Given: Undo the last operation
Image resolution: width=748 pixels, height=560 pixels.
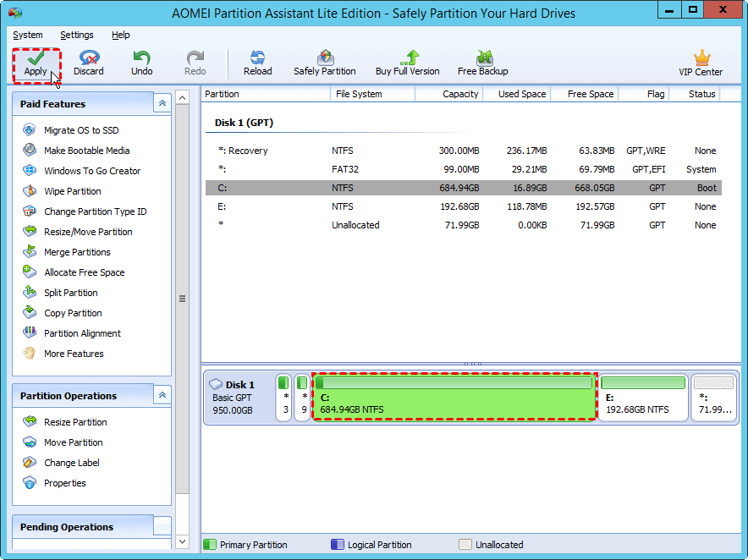Looking at the screenshot, I should point(141,64).
